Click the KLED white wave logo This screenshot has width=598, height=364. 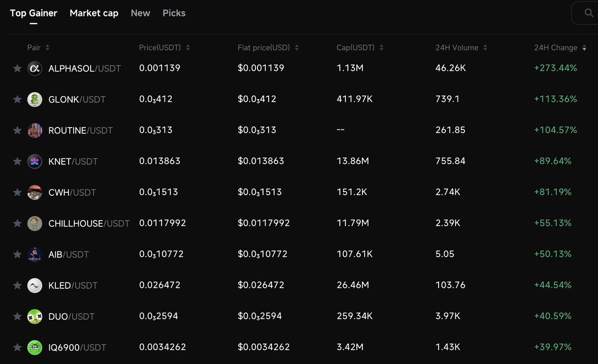pos(35,285)
